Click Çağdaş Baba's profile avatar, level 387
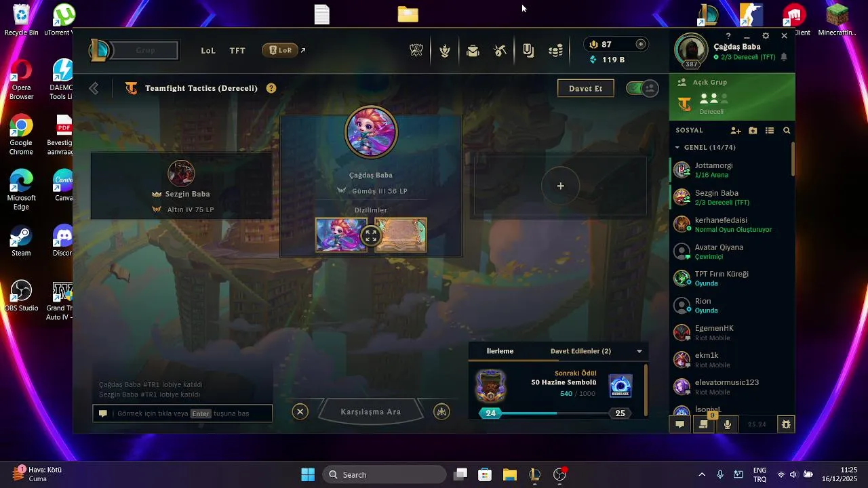This screenshot has width=868, height=488. pyautogui.click(x=691, y=49)
